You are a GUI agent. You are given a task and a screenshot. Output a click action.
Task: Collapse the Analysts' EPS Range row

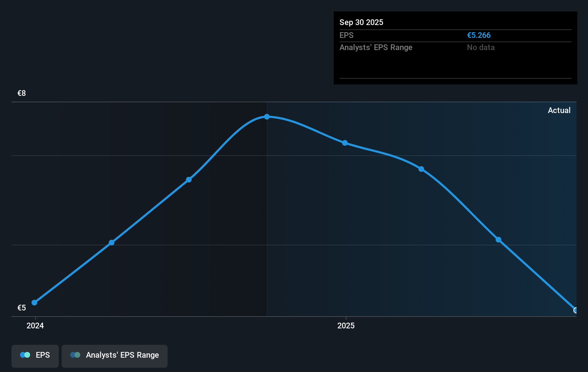[x=376, y=47]
